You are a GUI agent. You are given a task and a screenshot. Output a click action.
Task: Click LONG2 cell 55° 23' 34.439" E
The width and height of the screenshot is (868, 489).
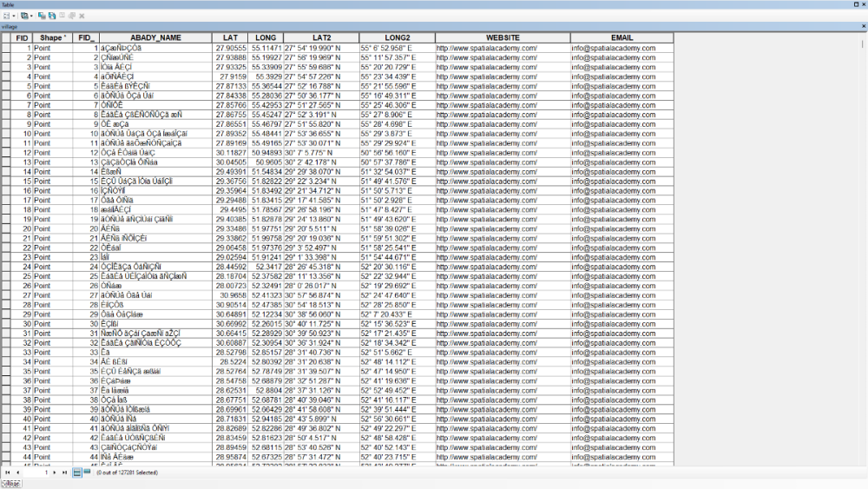[398, 76]
